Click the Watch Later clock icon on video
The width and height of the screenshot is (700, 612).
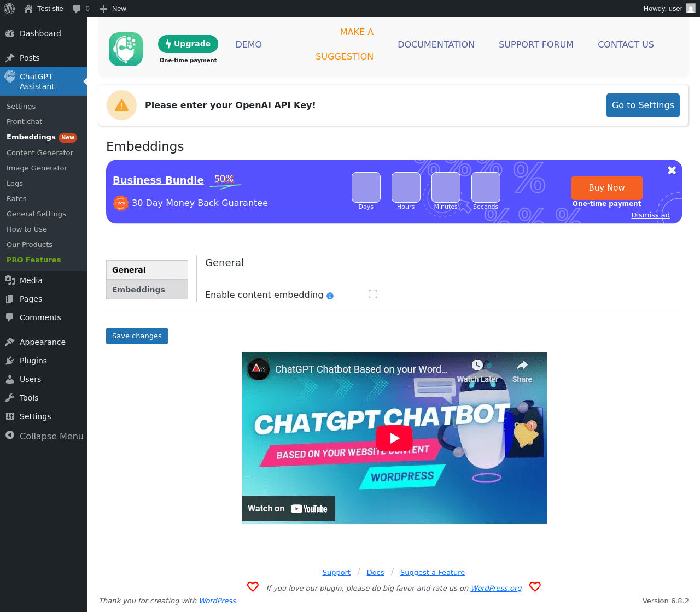477,366
